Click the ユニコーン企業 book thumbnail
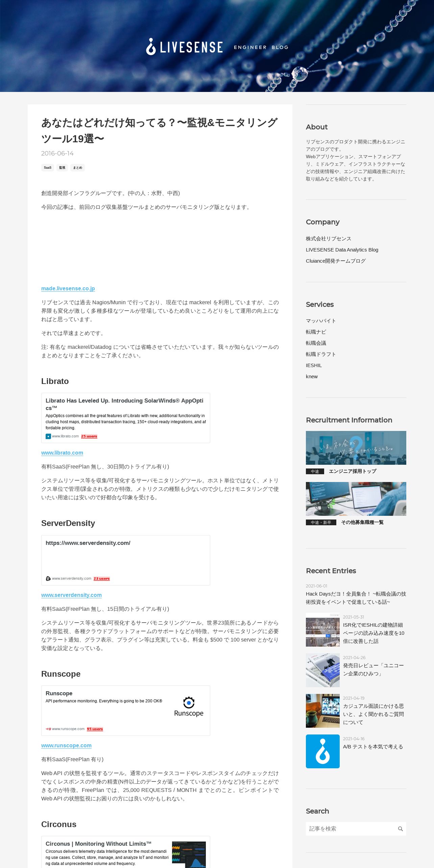The image size is (434, 868). [322, 670]
